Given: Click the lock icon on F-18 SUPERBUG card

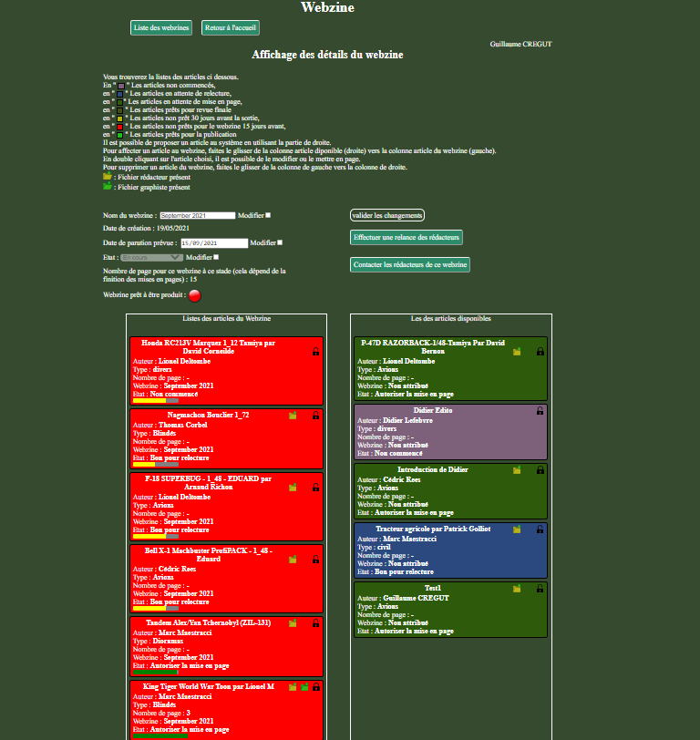Looking at the screenshot, I should (x=315, y=487).
